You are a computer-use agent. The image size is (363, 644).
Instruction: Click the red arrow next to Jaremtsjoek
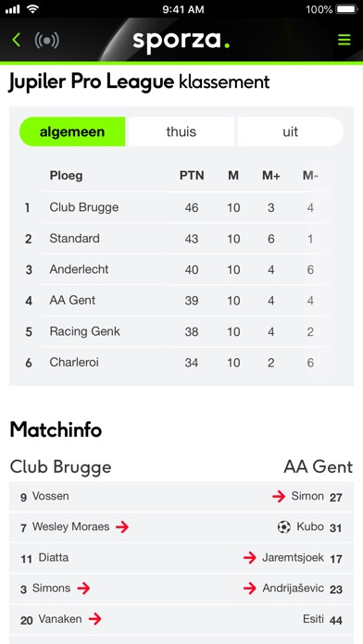pos(249,558)
